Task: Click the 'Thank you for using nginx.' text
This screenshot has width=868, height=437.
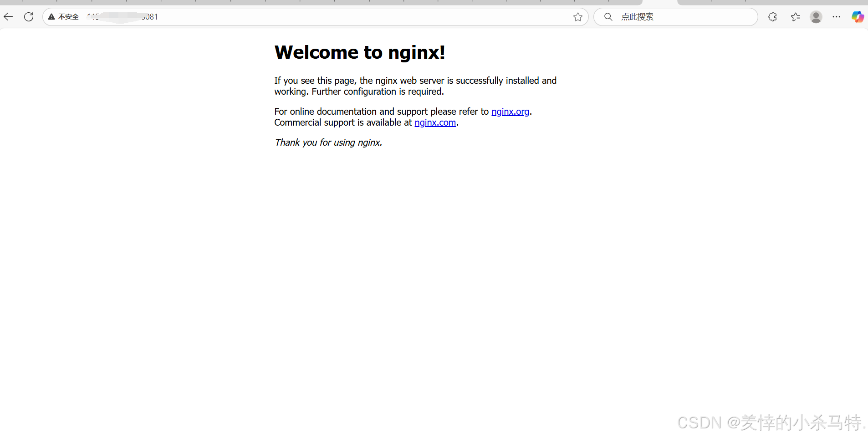Action: tap(328, 142)
